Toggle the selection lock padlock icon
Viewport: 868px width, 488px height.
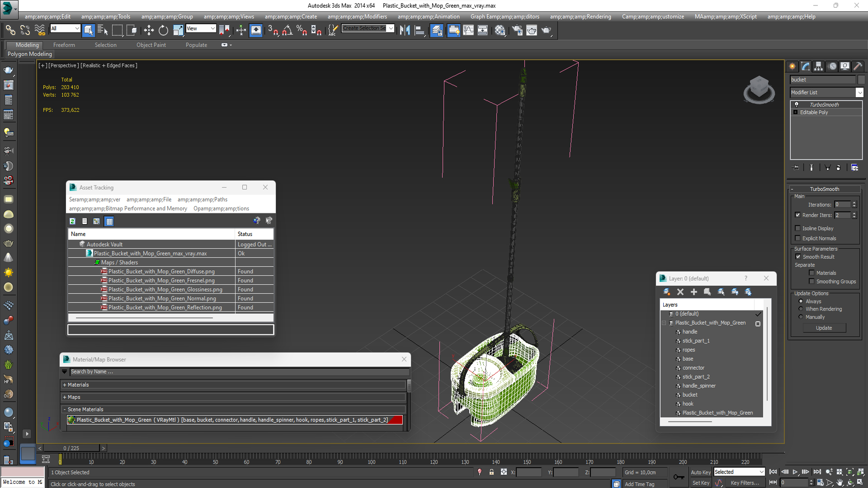coord(491,472)
